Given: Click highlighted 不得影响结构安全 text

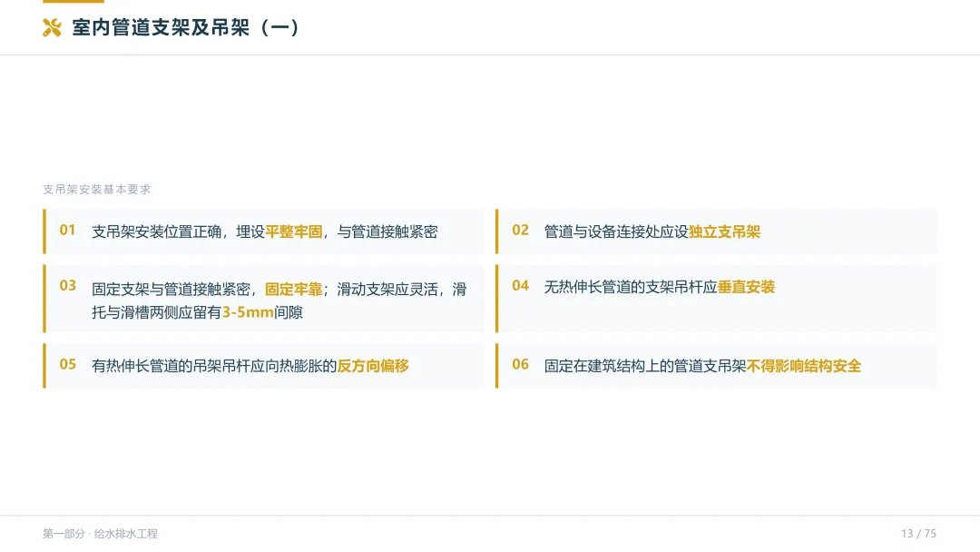Looking at the screenshot, I should [x=804, y=366].
